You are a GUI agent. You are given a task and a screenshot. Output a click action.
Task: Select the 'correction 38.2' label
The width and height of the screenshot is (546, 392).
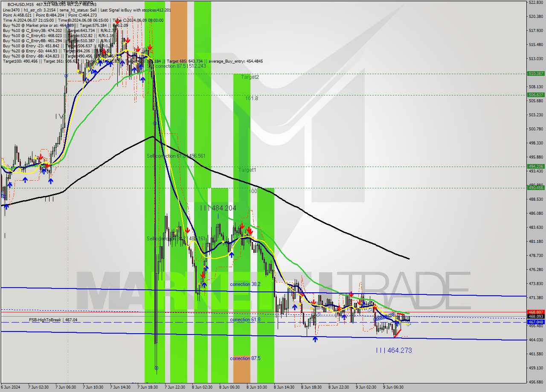tap(245, 284)
